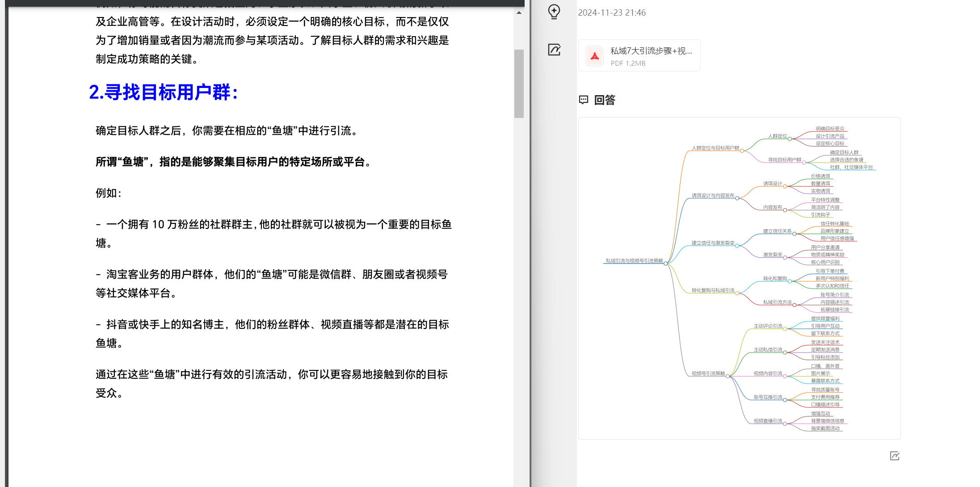Click the timestamp 2024-11-23 21:46
The width and height of the screenshot is (980, 487).
click(x=612, y=13)
